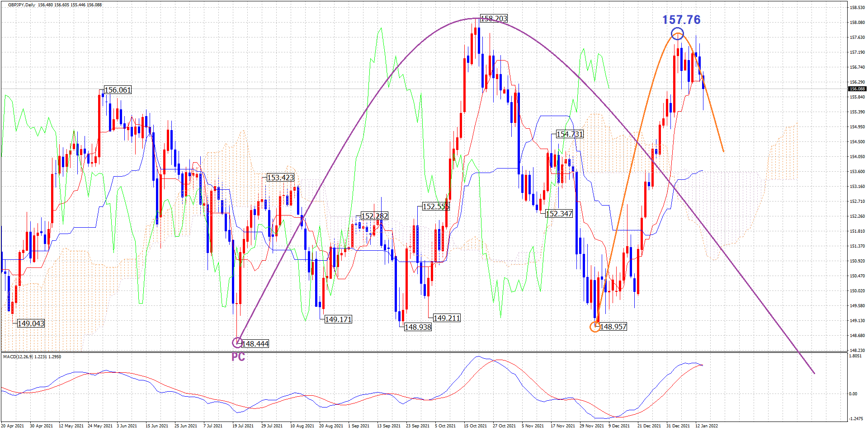Click the 158.203 price label at the peak
Viewport: 868px width, 431px height.
click(494, 19)
